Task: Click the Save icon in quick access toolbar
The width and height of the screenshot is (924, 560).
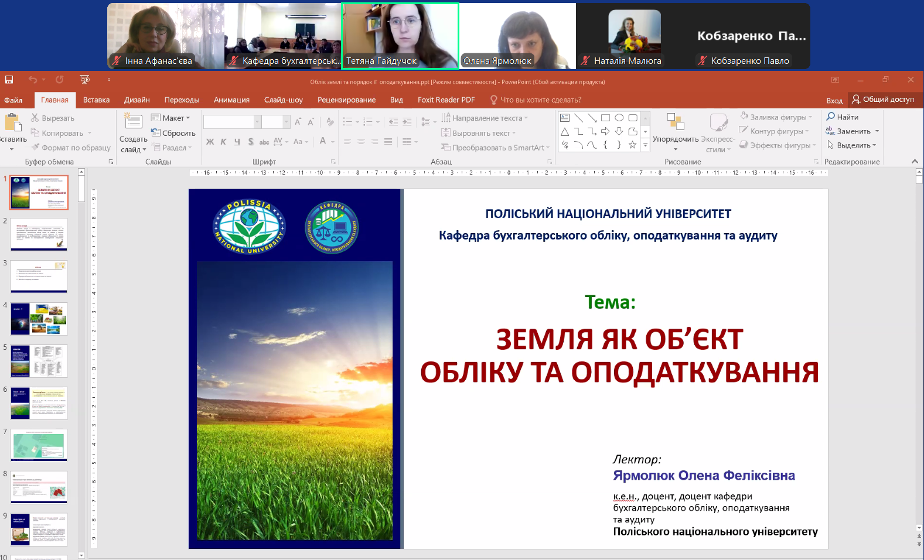Action: click(9, 80)
